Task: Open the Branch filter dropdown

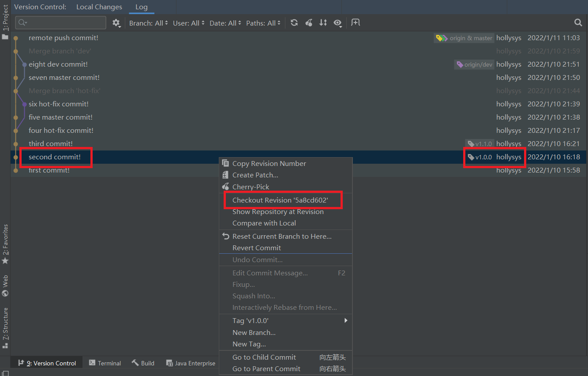Action: (x=149, y=23)
